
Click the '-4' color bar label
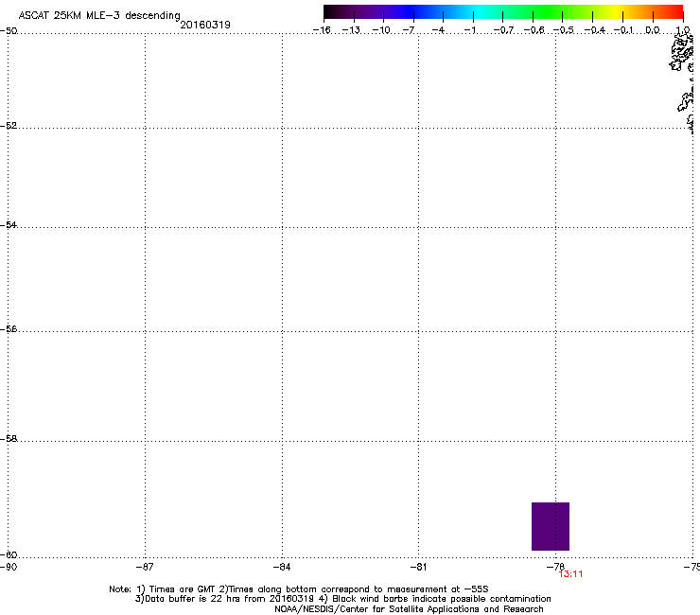pos(438,30)
